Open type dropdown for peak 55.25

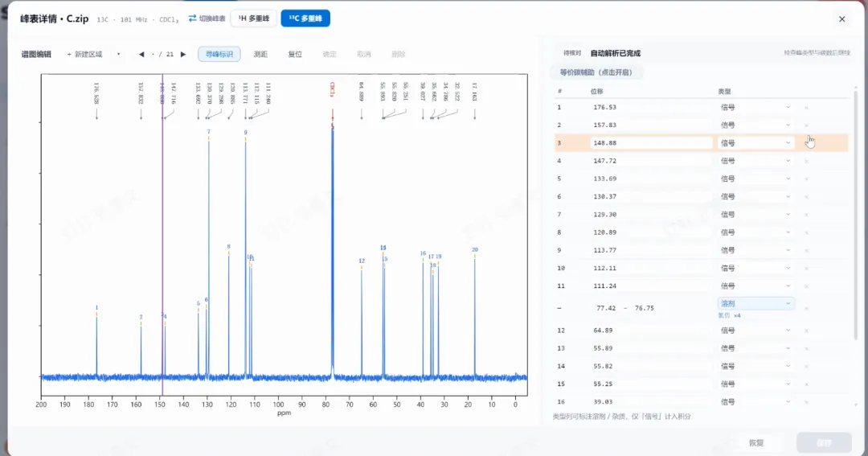point(755,384)
